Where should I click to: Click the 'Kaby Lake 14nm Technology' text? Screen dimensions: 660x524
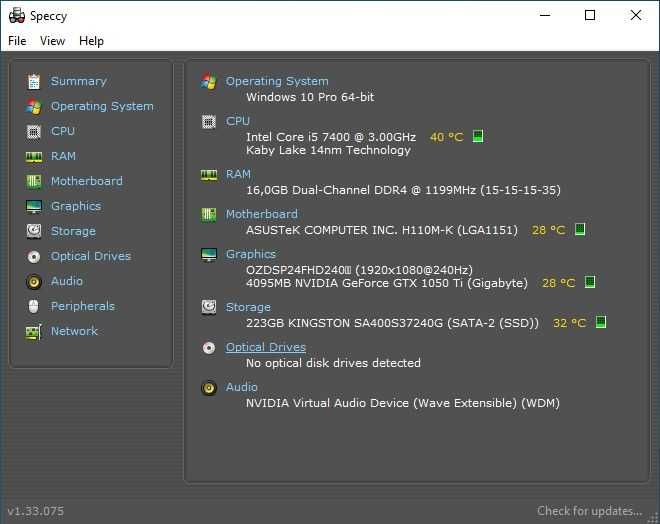[328, 150]
